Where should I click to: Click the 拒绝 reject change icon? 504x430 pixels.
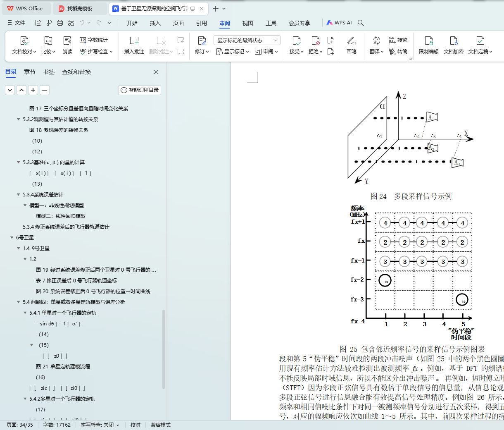point(316,41)
